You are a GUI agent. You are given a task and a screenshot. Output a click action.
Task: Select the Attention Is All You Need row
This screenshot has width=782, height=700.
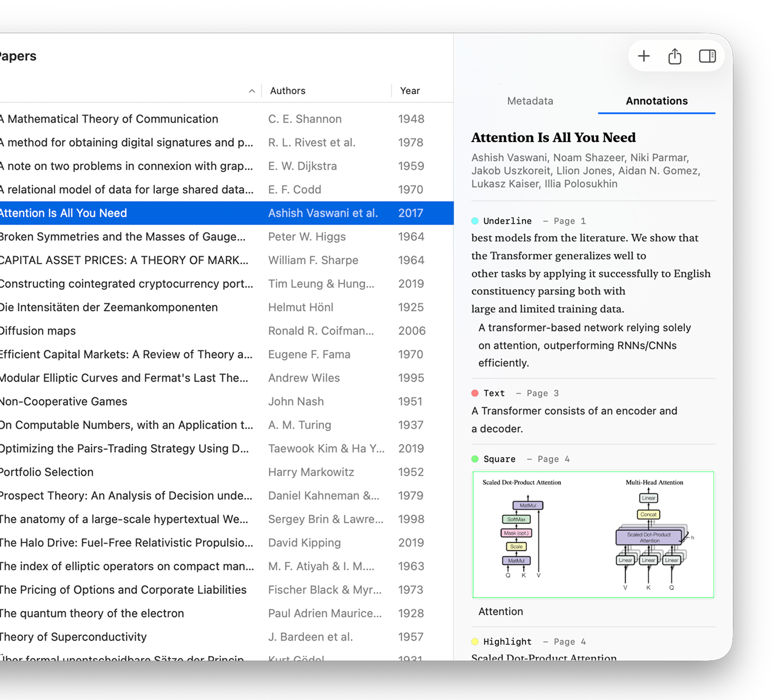[226, 213]
